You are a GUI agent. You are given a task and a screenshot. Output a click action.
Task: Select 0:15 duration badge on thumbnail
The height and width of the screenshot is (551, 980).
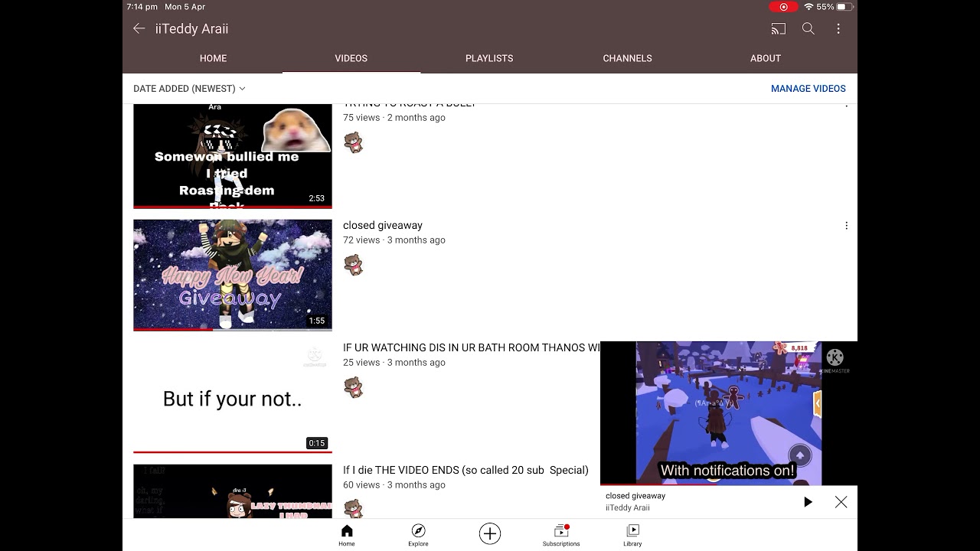(317, 443)
